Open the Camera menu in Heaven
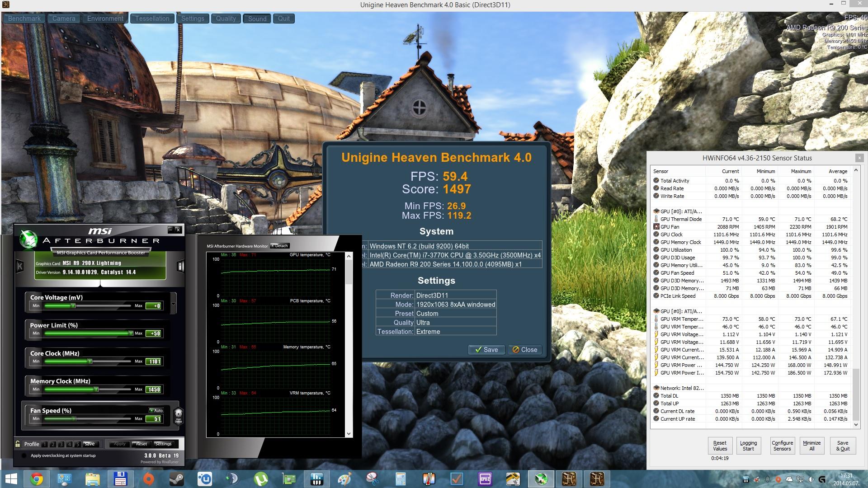The image size is (868, 488). click(x=64, y=19)
